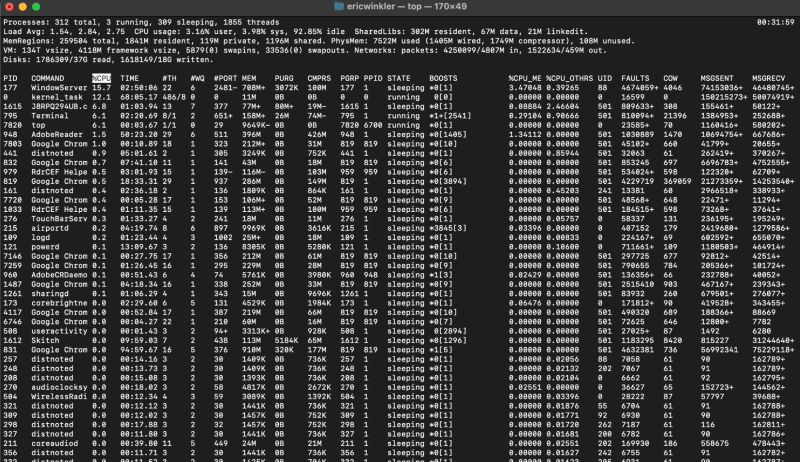The width and height of the screenshot is (800, 462).
Task: Click the audioclocksy process name
Action: coord(59,387)
